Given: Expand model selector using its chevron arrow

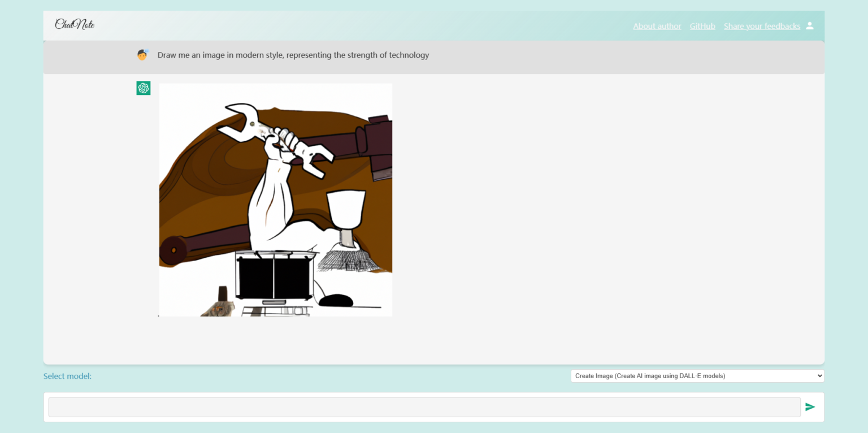Looking at the screenshot, I should [819, 376].
